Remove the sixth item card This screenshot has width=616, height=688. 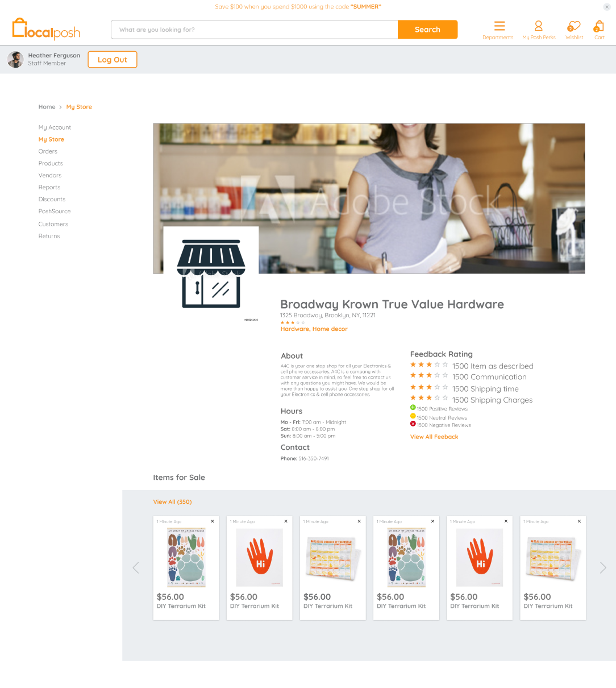coord(579,521)
